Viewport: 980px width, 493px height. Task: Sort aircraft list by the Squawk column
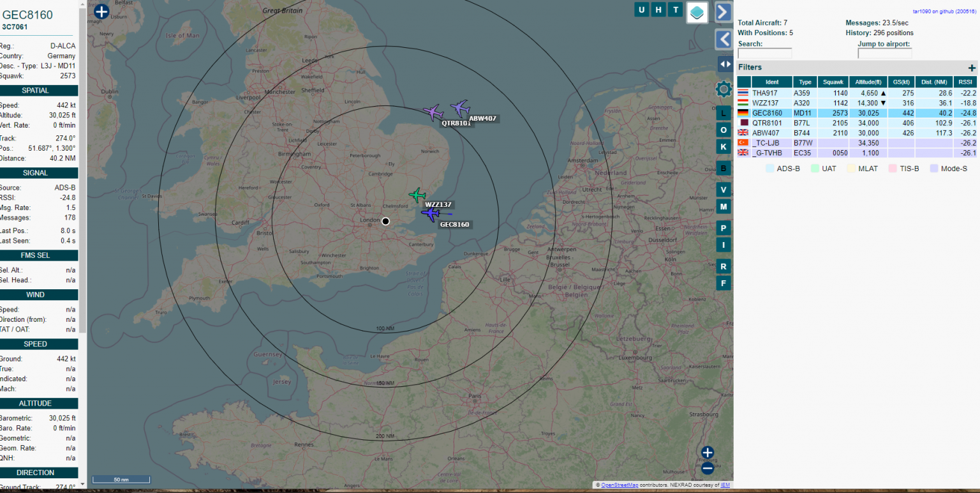point(832,82)
